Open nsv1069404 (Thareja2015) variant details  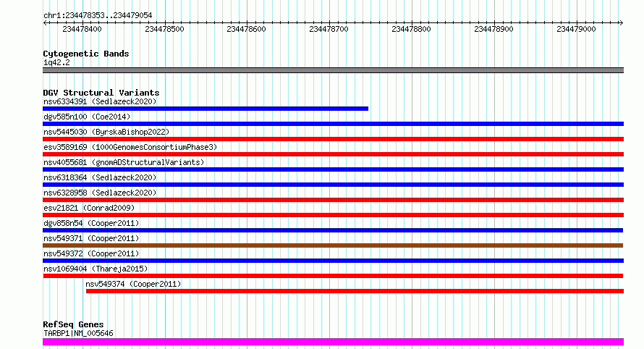pos(96,269)
